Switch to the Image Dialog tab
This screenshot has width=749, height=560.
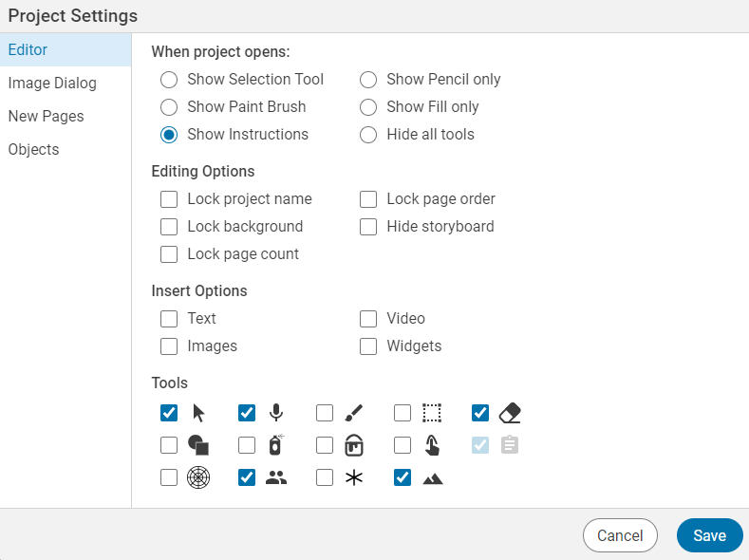point(52,84)
